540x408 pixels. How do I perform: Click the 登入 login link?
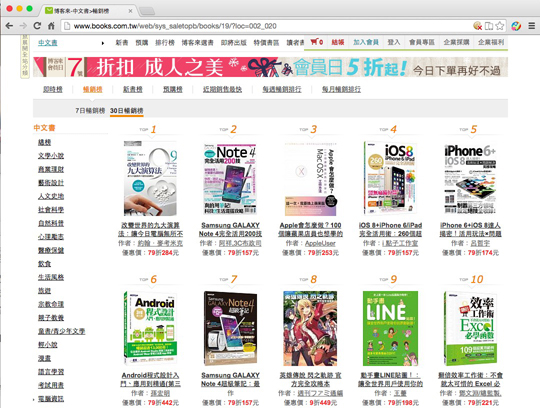point(394,42)
